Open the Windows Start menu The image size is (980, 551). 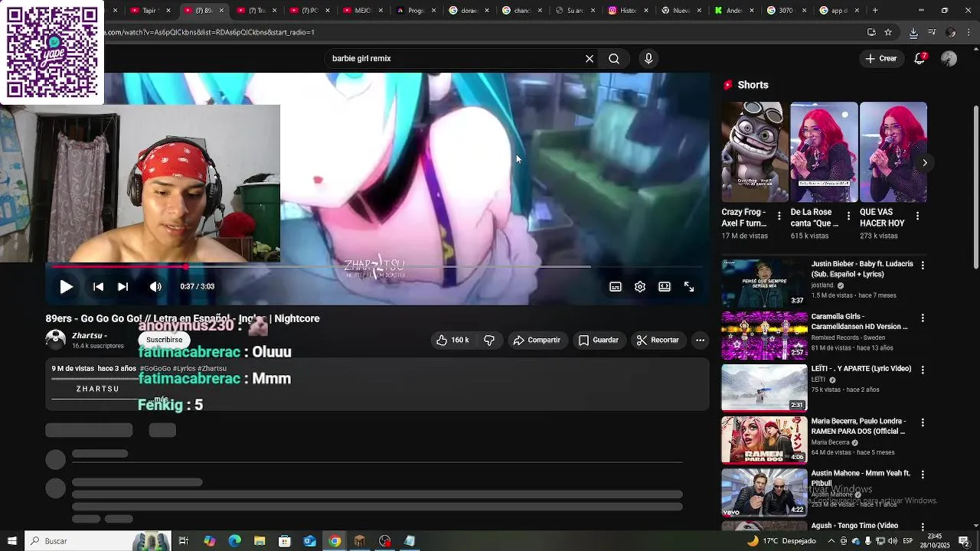11,541
